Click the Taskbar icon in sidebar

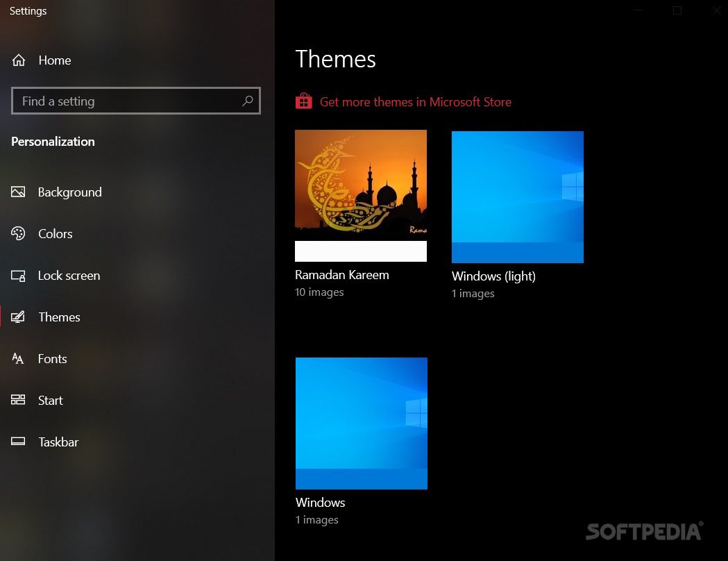pos(18,441)
